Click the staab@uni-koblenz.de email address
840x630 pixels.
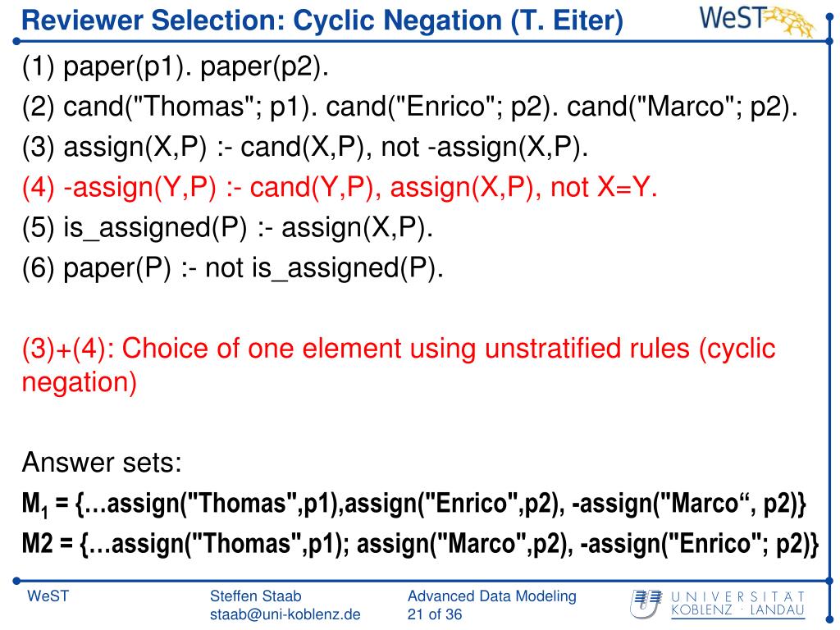[285, 614]
